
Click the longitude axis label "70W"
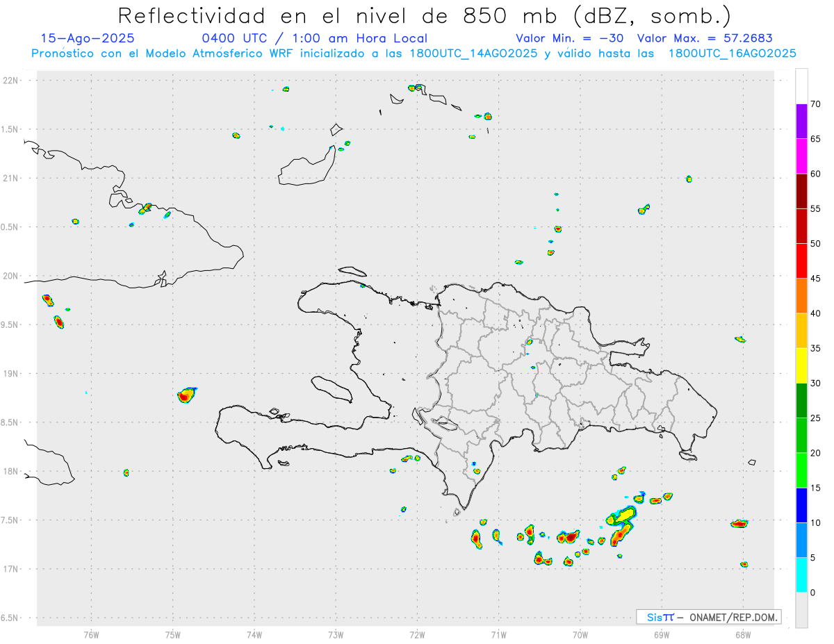click(x=580, y=635)
